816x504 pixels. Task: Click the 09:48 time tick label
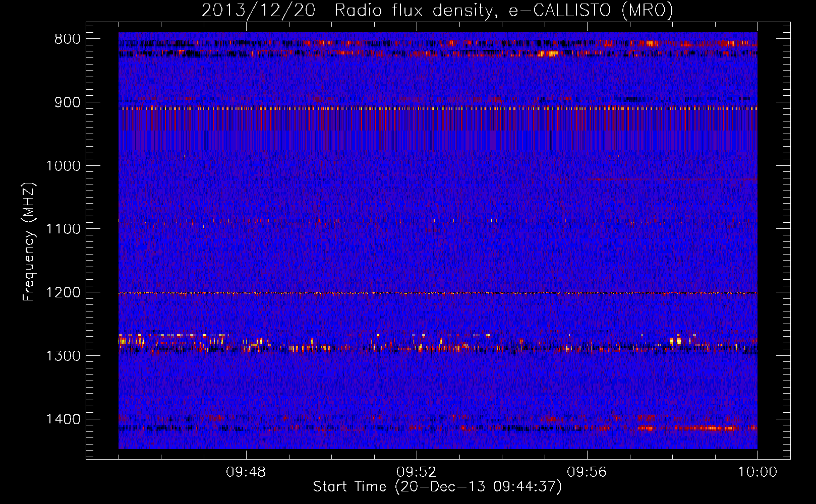coord(246,472)
